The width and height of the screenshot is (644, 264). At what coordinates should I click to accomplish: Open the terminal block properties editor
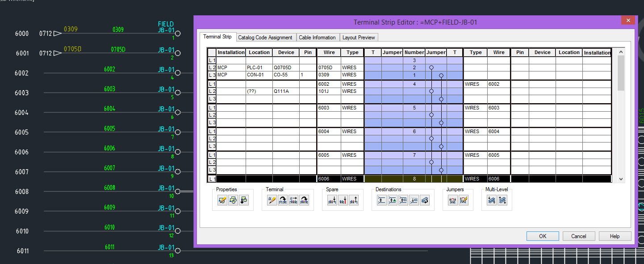click(222, 200)
